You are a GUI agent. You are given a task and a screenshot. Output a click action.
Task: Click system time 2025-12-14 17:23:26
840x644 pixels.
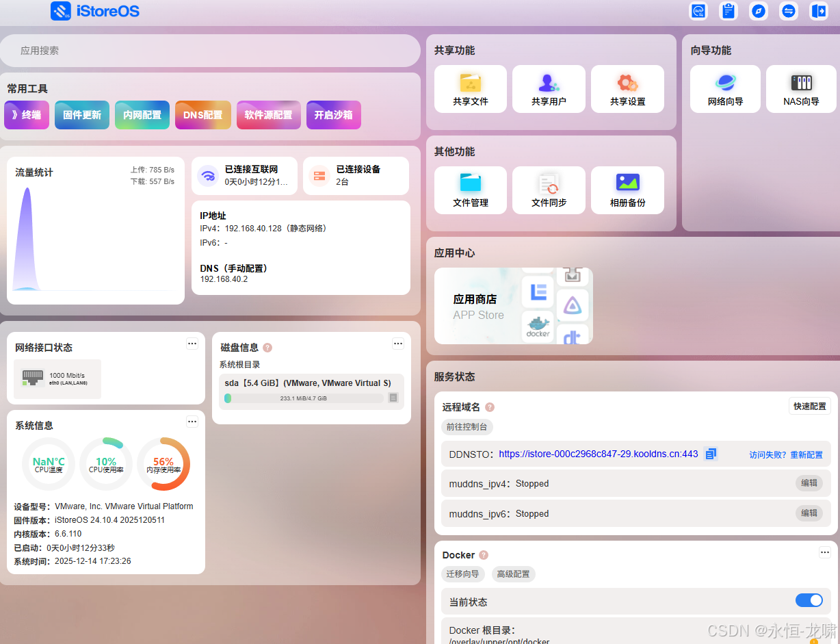tap(92, 561)
